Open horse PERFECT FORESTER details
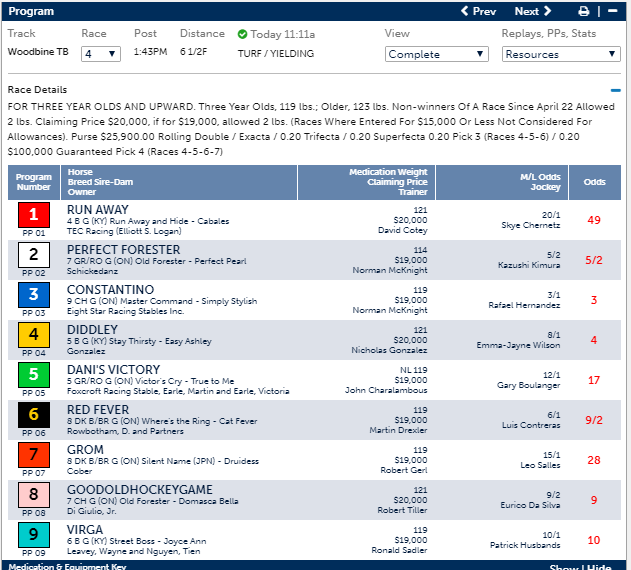Image resolution: width=631 pixels, height=570 pixels. [x=124, y=250]
